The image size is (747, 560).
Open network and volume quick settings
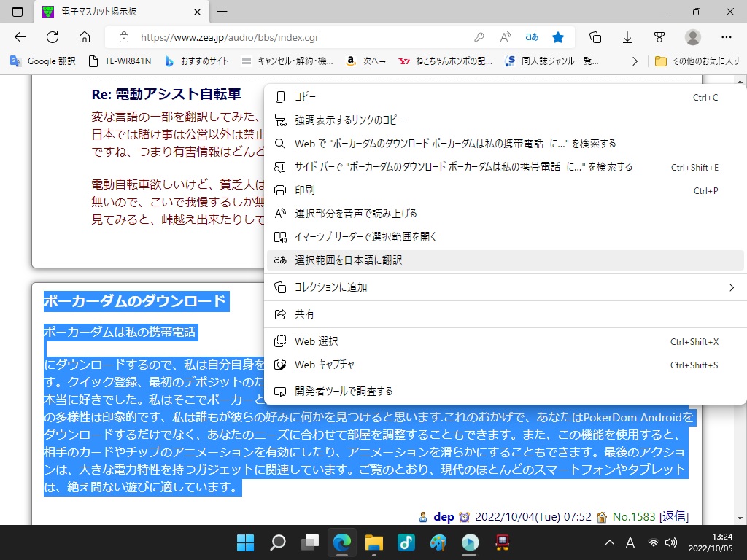click(x=662, y=542)
